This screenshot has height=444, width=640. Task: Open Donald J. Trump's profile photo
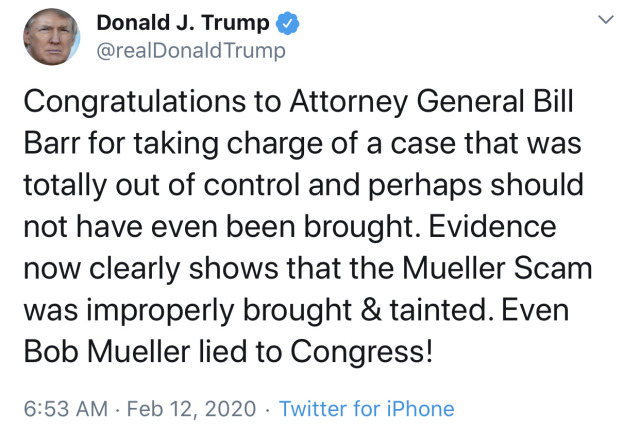coord(51,37)
